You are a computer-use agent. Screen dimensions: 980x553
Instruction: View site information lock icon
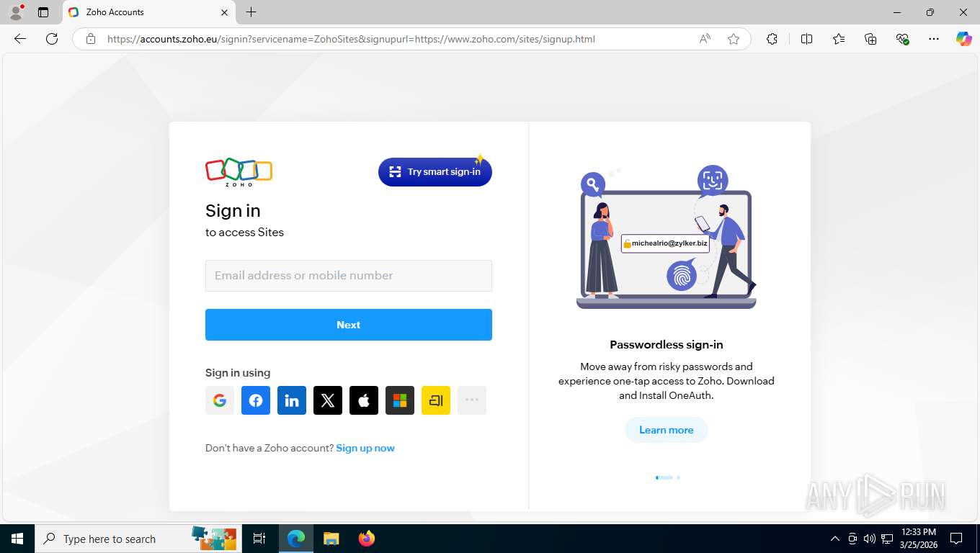click(x=91, y=39)
